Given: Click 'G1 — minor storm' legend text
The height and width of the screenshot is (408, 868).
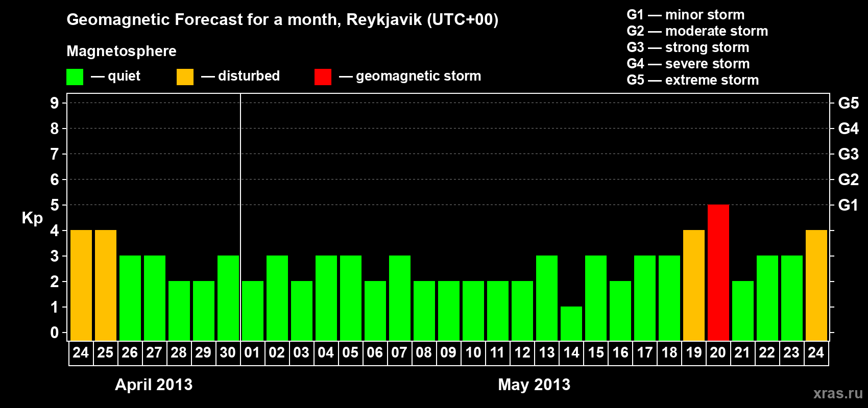Looking at the screenshot, I should [x=686, y=15].
